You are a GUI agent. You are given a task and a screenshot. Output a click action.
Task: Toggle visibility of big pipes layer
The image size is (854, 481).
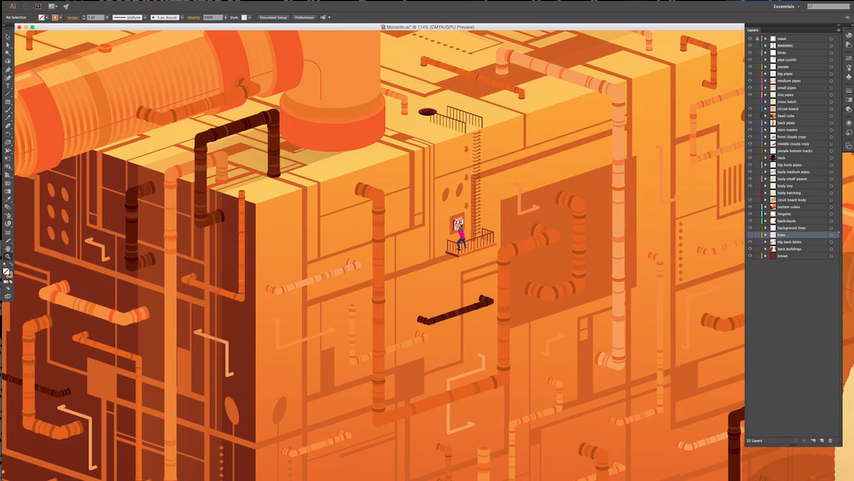click(x=750, y=73)
